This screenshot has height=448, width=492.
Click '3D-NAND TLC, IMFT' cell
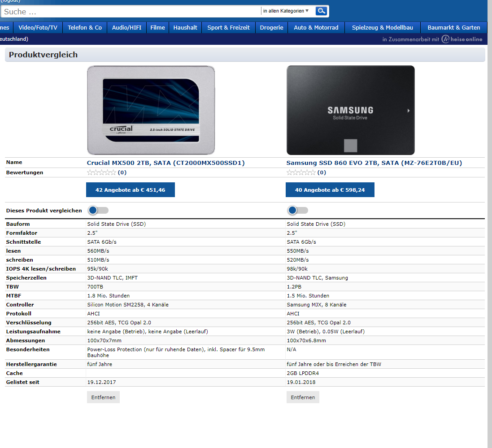click(x=112, y=278)
